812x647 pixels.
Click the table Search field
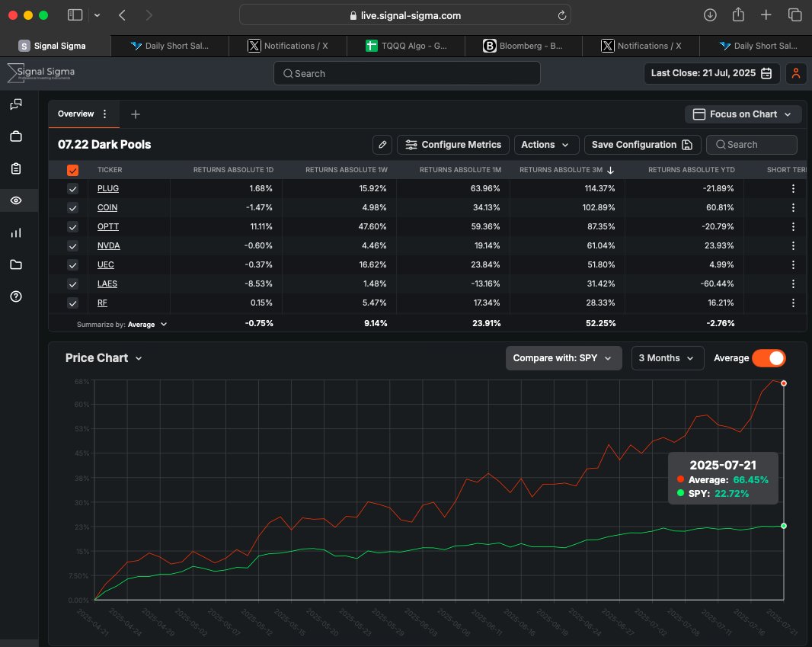click(751, 145)
